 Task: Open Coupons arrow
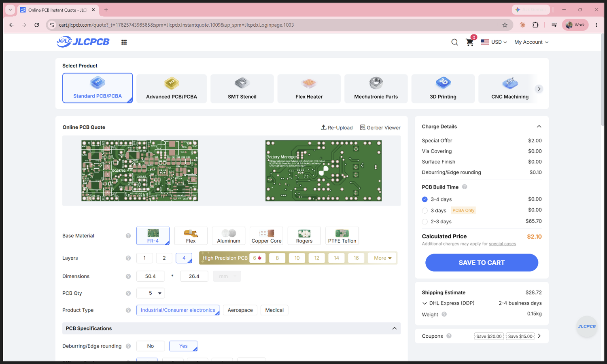click(539, 336)
